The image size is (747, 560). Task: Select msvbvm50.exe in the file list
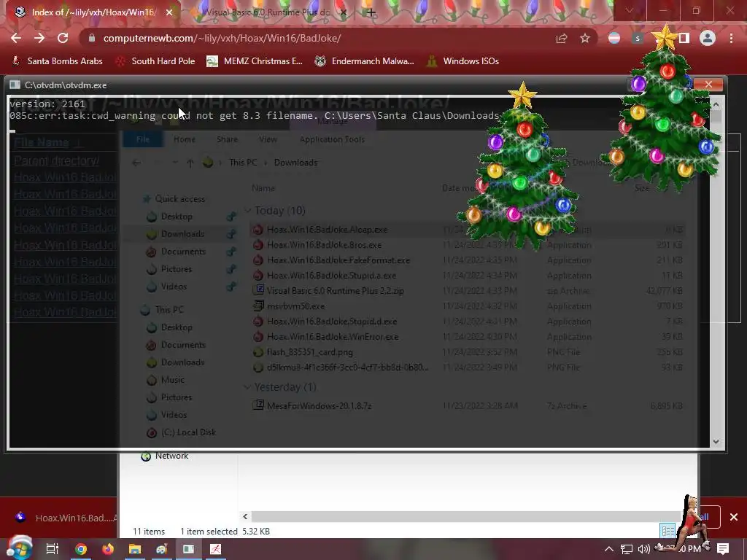(x=295, y=306)
